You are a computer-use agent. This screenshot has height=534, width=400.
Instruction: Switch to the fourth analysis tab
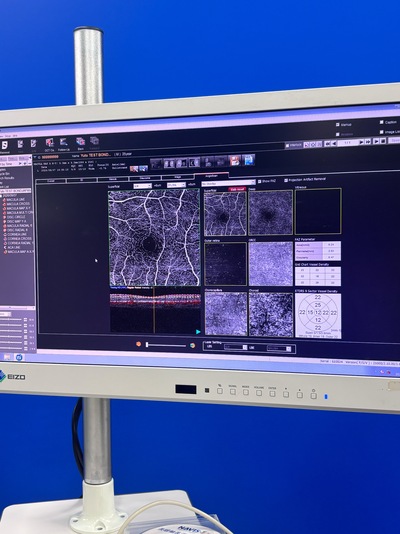tap(145, 178)
